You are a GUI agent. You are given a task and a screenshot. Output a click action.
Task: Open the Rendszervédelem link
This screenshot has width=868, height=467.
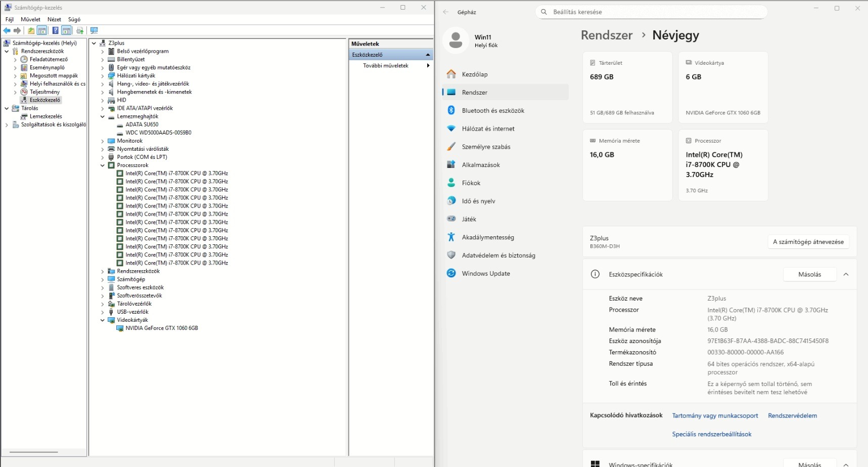pos(793,416)
